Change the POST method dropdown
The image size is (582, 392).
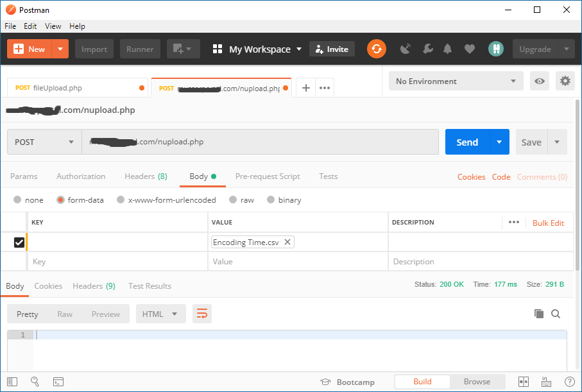44,142
